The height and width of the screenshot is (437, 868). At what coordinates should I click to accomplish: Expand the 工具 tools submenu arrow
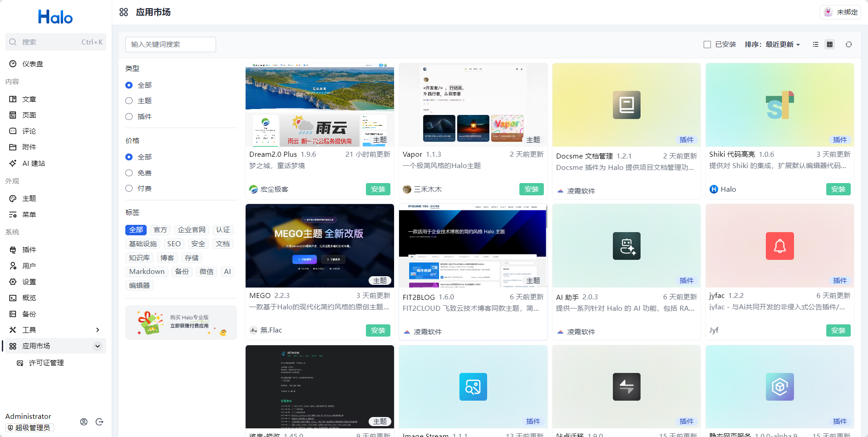click(98, 330)
